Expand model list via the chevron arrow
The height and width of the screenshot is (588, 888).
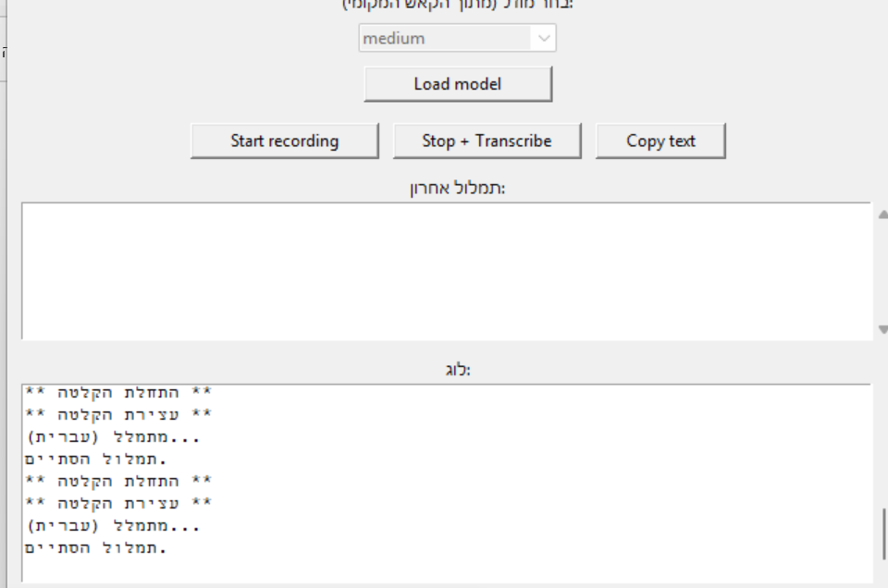pyautogui.click(x=544, y=39)
